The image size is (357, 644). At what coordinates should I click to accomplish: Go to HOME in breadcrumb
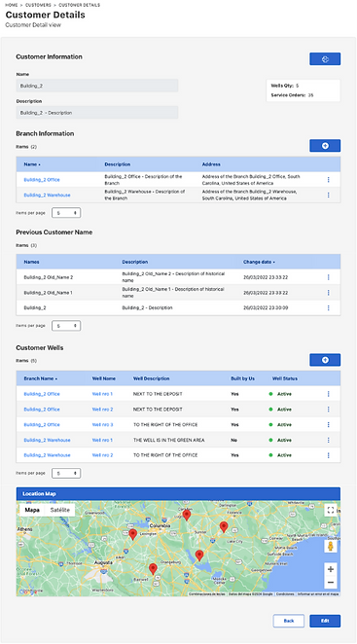point(12,5)
